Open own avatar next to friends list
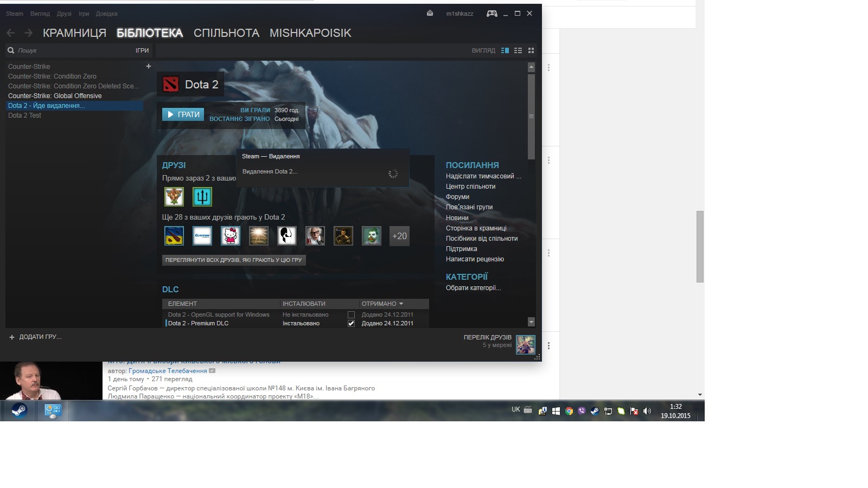The width and height of the screenshot is (868, 488). [526, 345]
